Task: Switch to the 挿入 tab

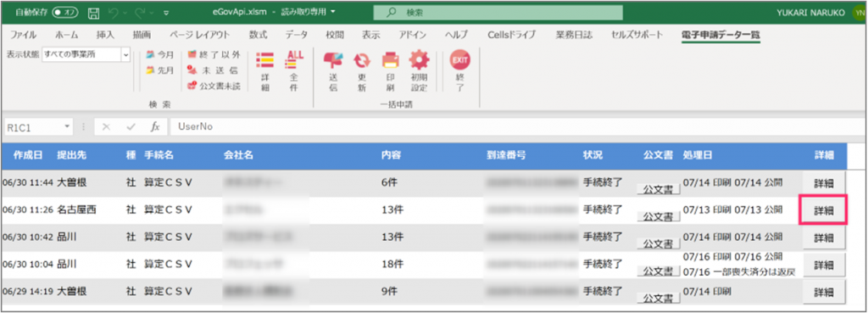Action: click(x=105, y=35)
